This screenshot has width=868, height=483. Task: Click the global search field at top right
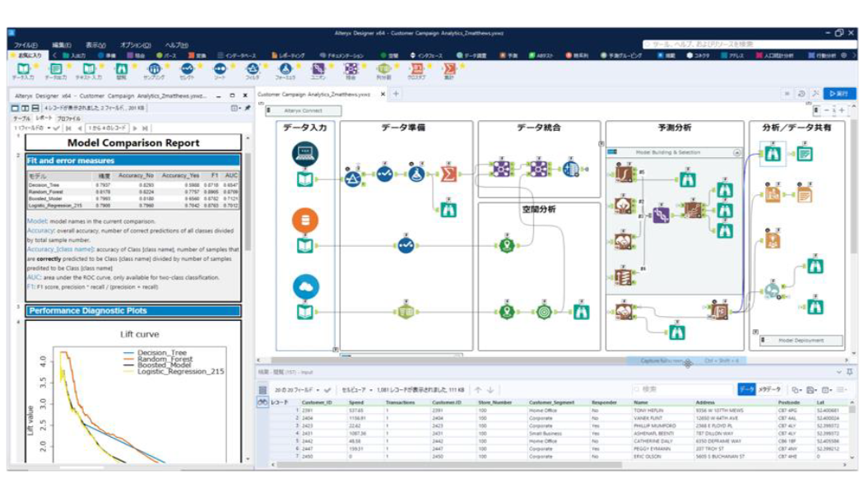coord(749,44)
